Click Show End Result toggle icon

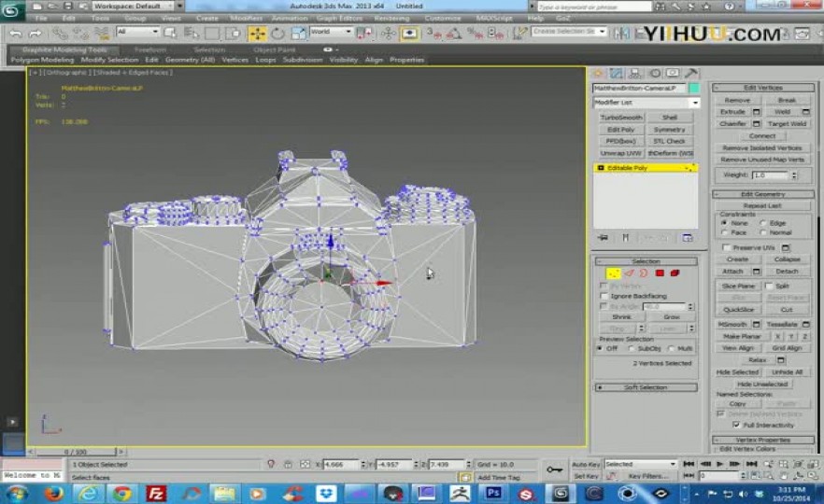(x=625, y=238)
